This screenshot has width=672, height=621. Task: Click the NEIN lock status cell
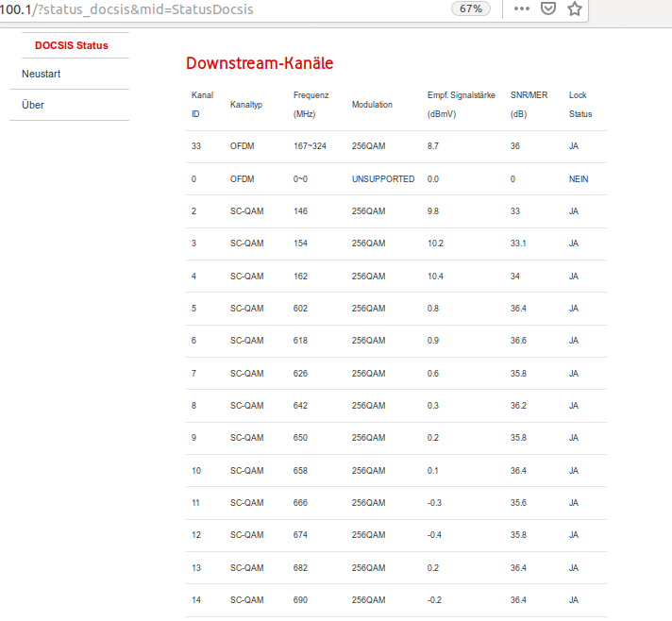click(x=579, y=179)
